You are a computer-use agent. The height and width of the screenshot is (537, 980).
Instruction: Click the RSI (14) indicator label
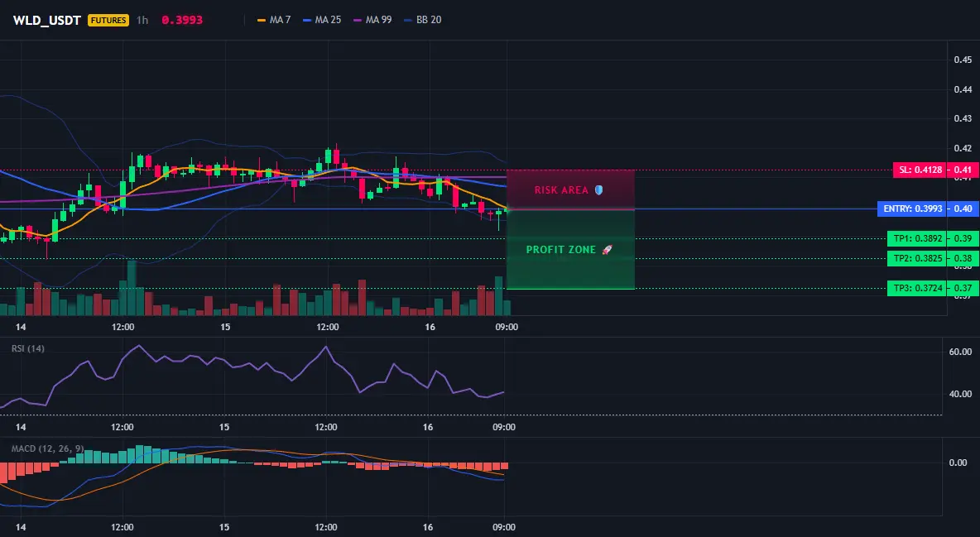tap(28, 348)
